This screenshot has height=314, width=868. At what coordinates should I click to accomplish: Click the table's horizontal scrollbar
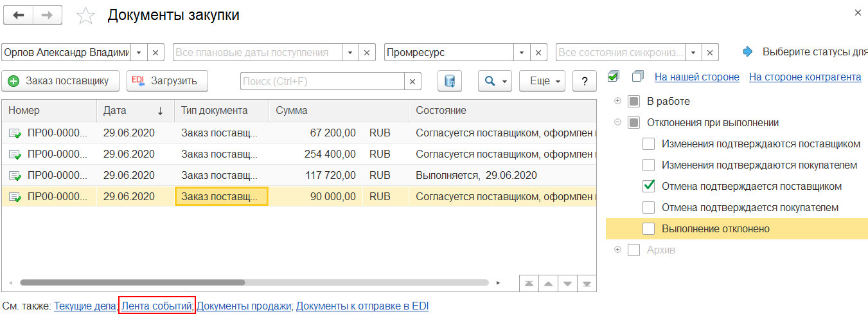[132, 282]
